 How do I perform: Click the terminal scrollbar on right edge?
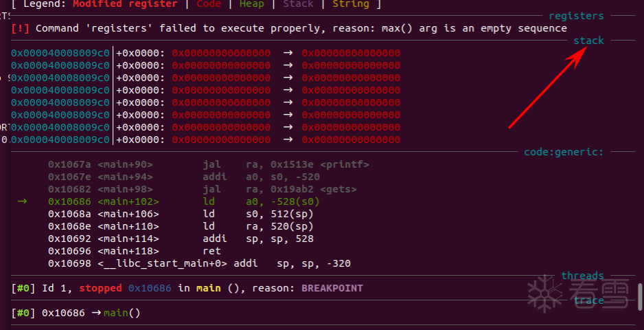click(x=640, y=298)
